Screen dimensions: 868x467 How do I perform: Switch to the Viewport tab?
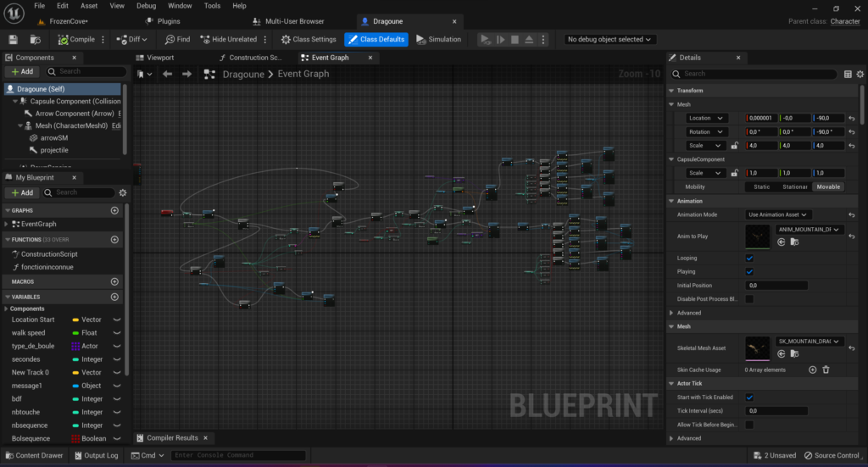coord(160,58)
